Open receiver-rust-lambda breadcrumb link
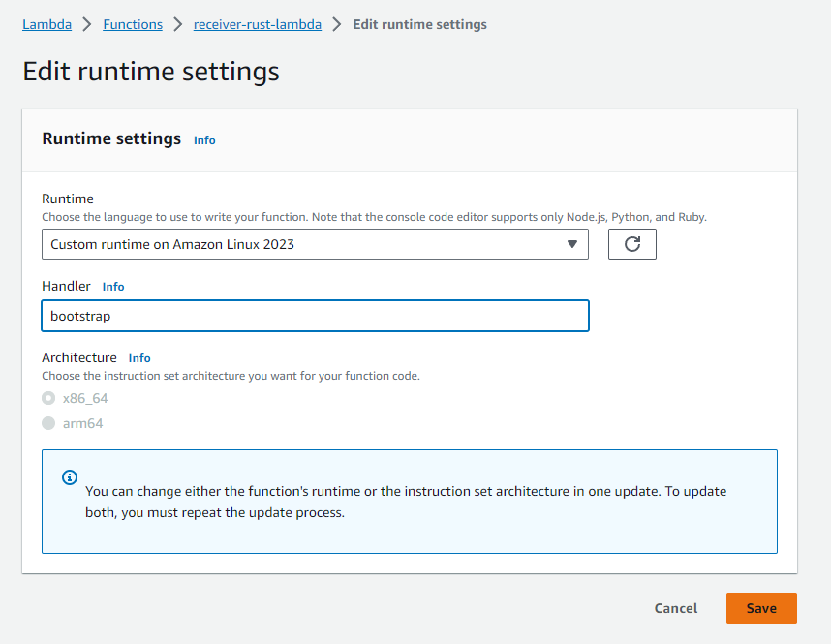 click(257, 24)
